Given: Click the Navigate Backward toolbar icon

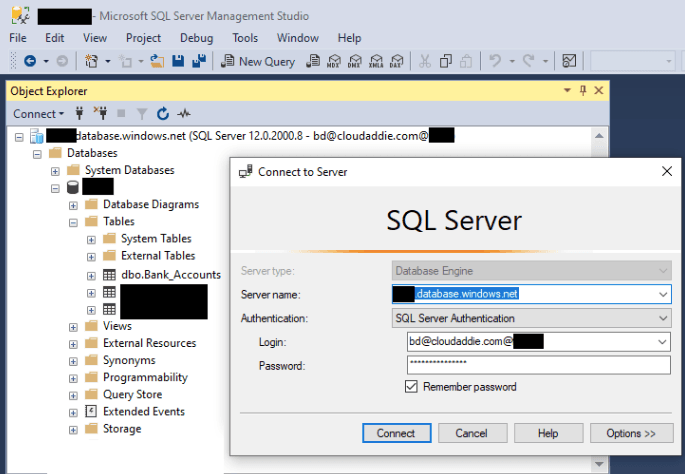Looking at the screenshot, I should (30, 61).
